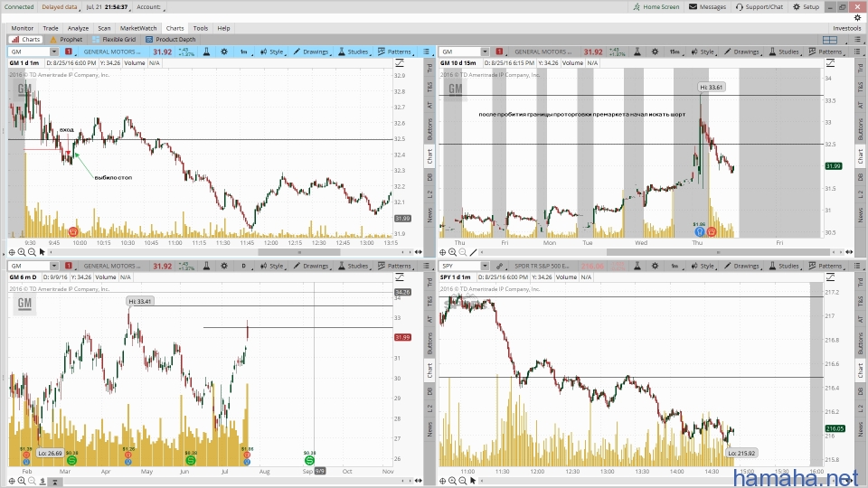
Task: Click the Investools button
Action: tap(847, 28)
